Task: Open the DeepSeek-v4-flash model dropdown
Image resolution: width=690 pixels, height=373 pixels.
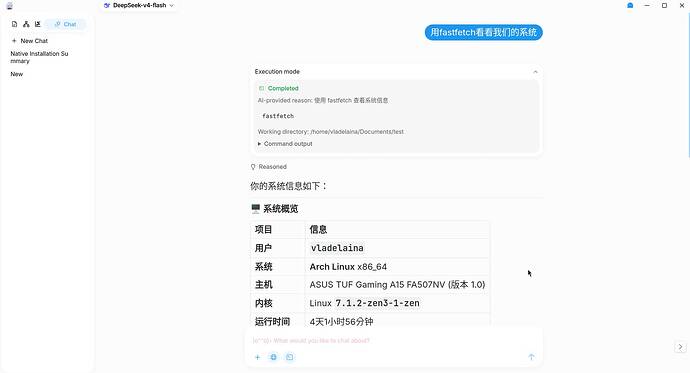Action: pos(139,5)
